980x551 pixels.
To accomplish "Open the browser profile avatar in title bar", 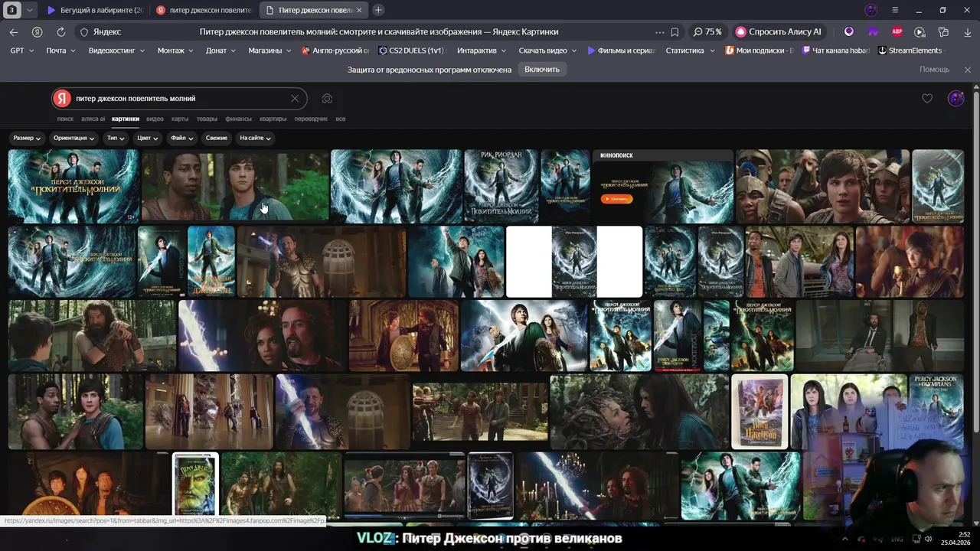I will (871, 10).
